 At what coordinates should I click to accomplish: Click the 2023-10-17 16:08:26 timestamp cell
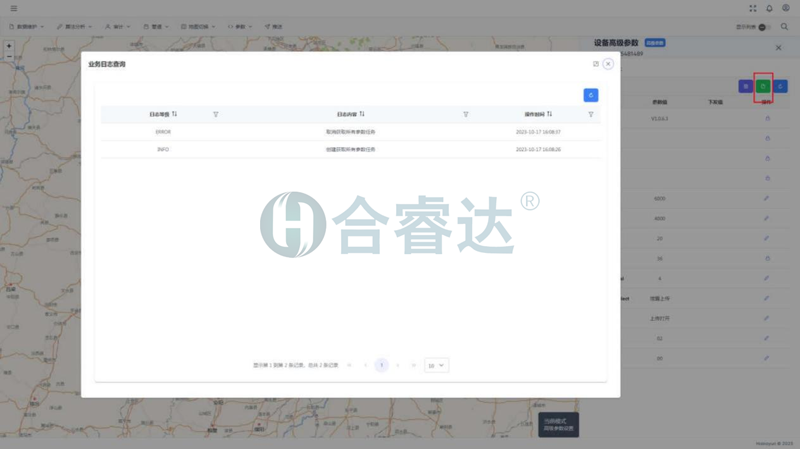pos(538,149)
